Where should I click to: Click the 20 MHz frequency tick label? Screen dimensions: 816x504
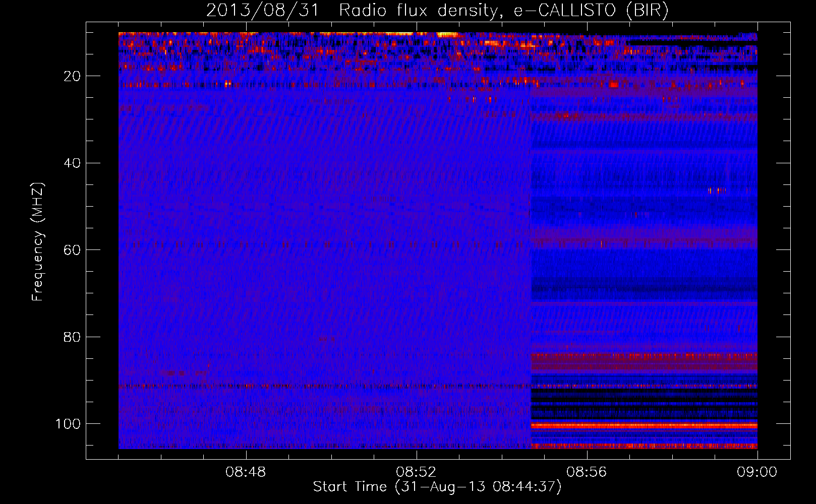[73, 76]
